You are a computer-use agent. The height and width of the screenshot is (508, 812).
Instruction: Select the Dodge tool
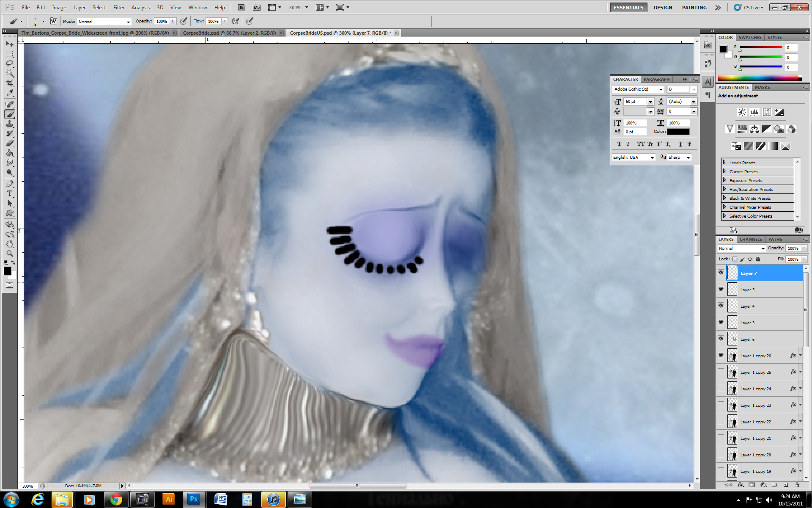pyautogui.click(x=10, y=172)
